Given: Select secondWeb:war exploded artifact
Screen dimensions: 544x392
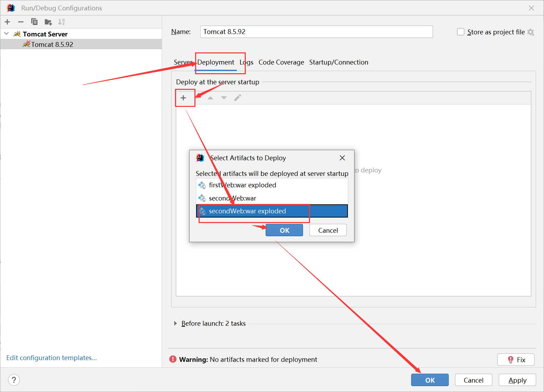Looking at the screenshot, I should [x=272, y=211].
